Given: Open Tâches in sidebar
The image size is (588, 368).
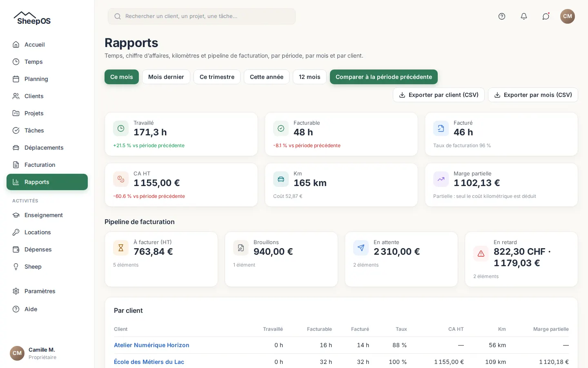Looking at the screenshot, I should pyautogui.click(x=47, y=130).
